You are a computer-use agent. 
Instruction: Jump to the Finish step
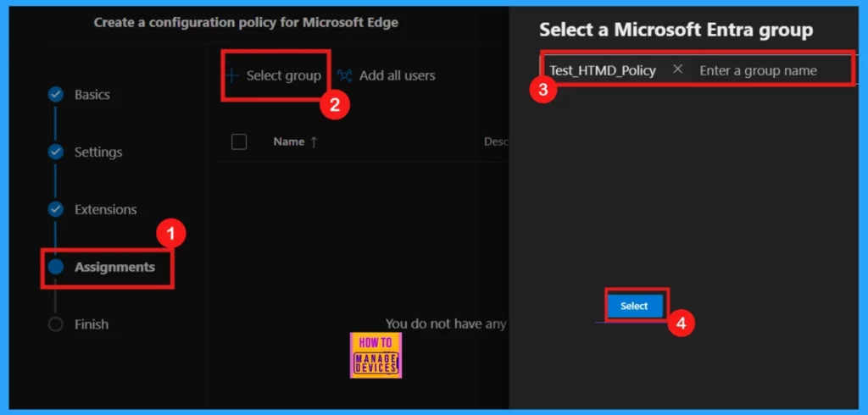[x=92, y=324]
